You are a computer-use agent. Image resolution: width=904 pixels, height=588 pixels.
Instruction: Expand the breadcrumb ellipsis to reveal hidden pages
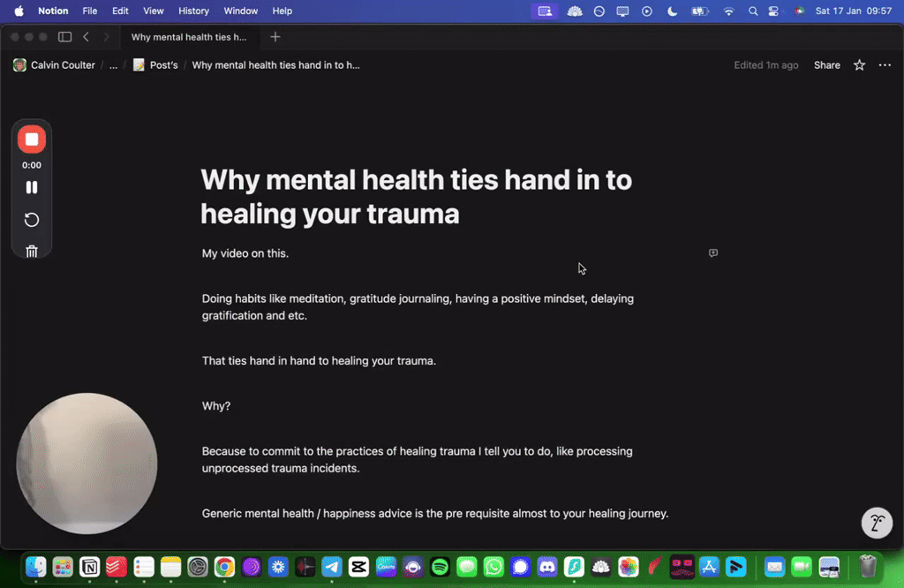click(x=113, y=64)
